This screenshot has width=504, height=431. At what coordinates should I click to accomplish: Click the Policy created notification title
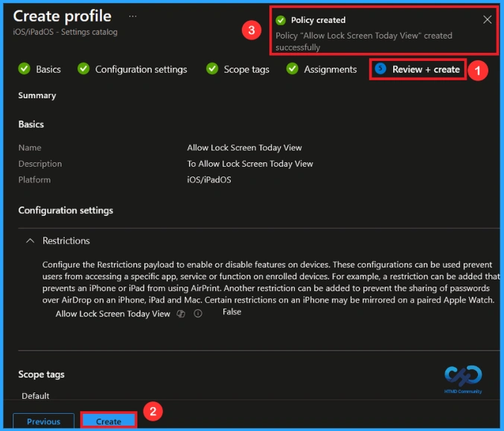point(318,20)
